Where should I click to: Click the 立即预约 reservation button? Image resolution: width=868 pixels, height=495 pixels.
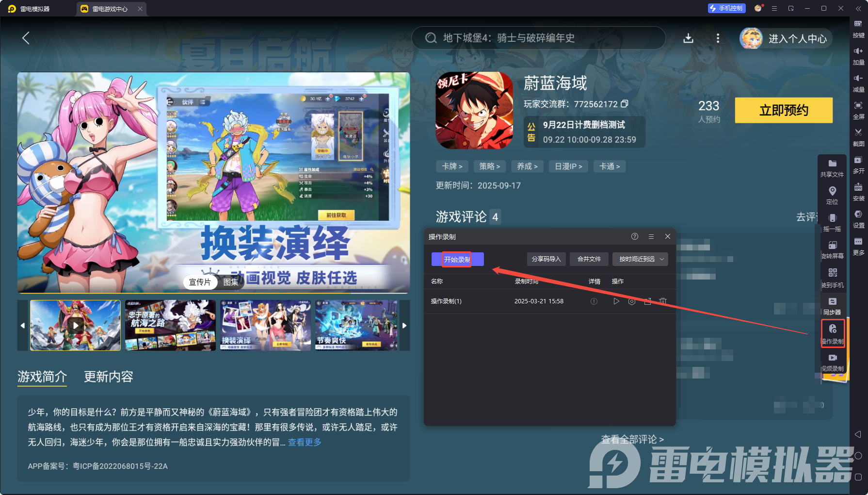tap(784, 110)
